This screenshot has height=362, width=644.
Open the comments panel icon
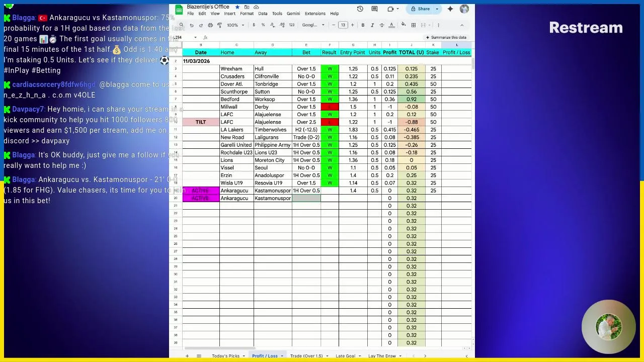374,9
